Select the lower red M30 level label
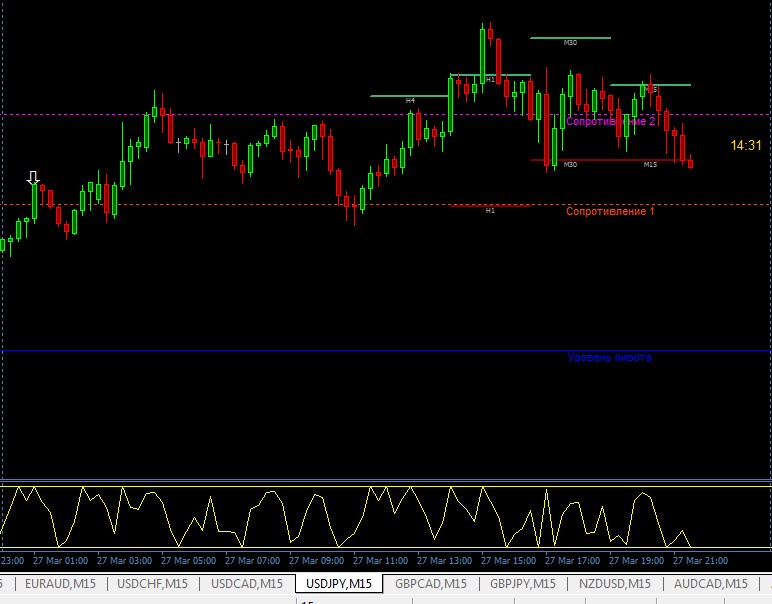This screenshot has height=604, width=772. (x=570, y=164)
